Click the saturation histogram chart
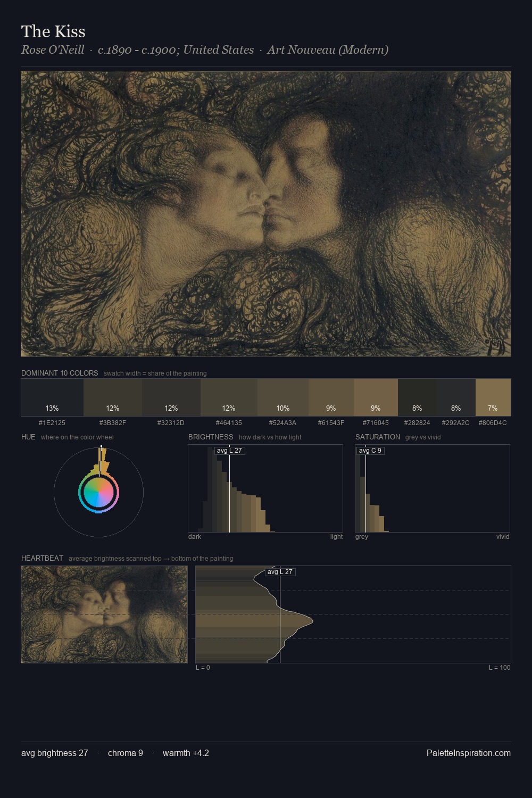 pyautogui.click(x=433, y=488)
